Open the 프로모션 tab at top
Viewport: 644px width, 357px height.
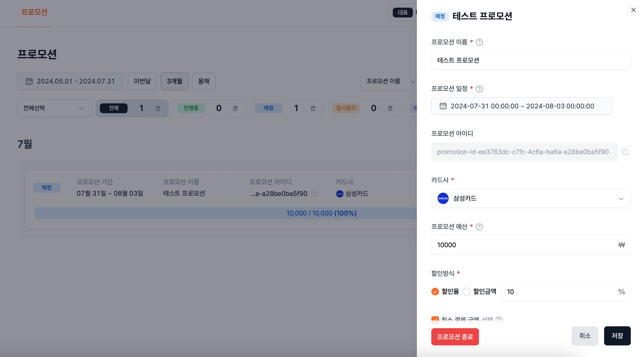coord(34,12)
